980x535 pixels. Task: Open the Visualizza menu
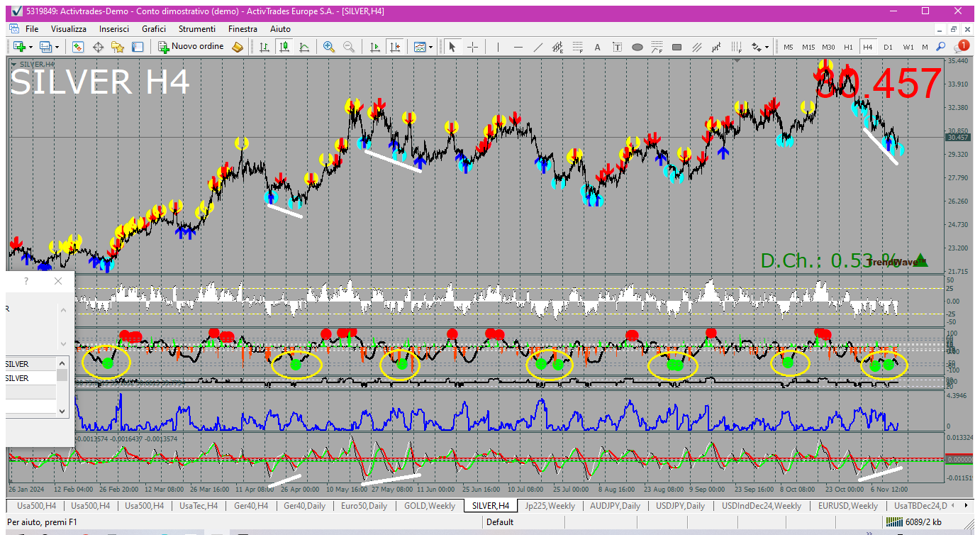click(x=69, y=29)
